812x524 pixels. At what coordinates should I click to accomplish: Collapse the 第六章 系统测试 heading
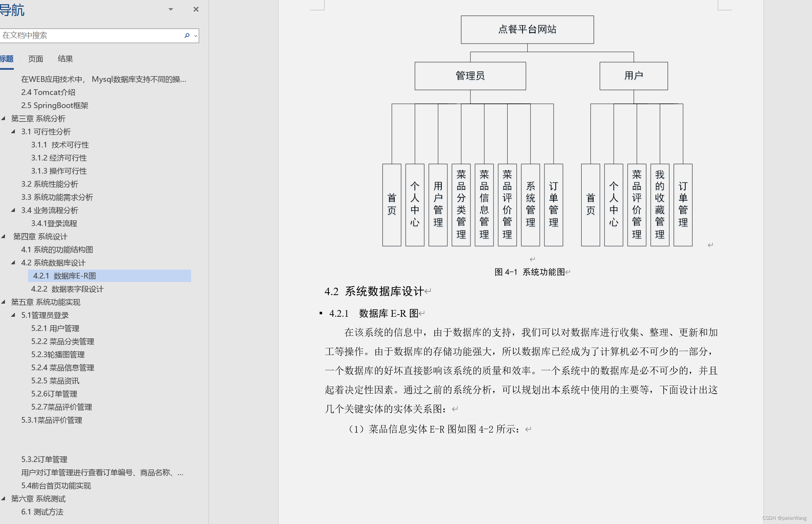tap(3, 498)
